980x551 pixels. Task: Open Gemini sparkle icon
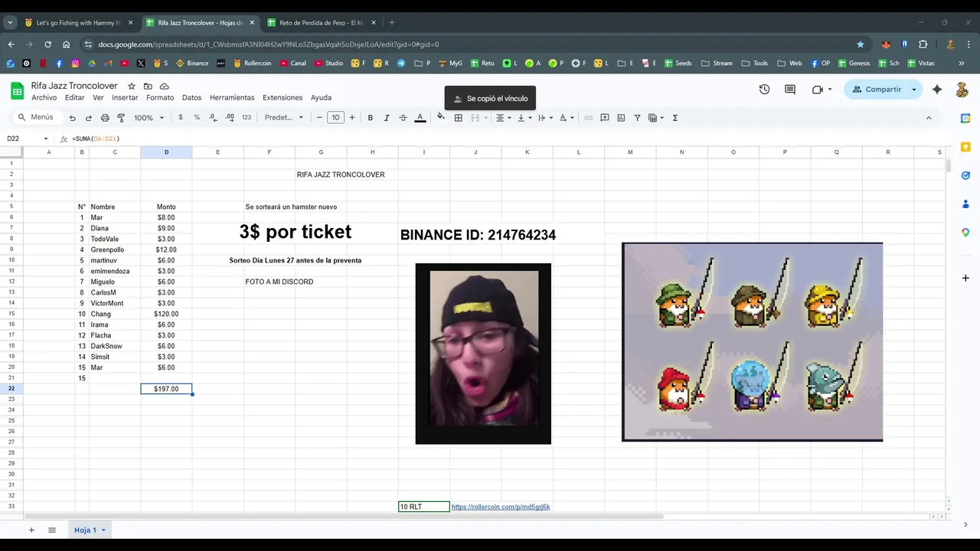(x=937, y=90)
